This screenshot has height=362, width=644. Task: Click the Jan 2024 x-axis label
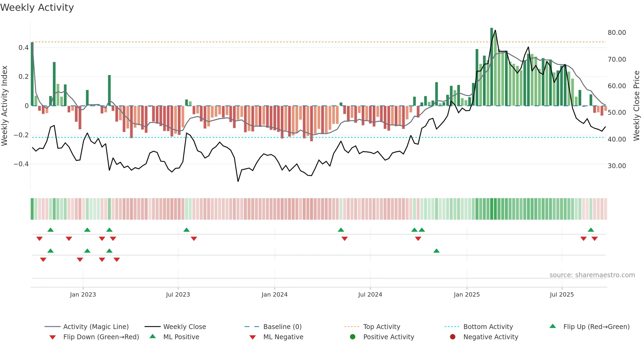(x=275, y=294)
